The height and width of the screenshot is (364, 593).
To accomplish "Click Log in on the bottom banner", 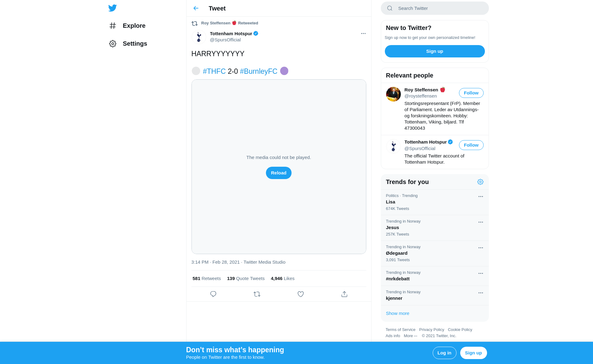I will click(x=444, y=353).
